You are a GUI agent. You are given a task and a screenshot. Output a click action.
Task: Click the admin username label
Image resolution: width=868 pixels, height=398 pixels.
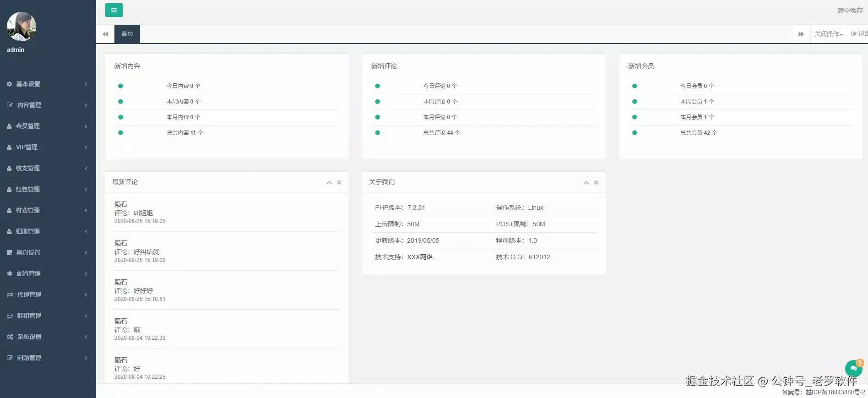[x=16, y=50]
